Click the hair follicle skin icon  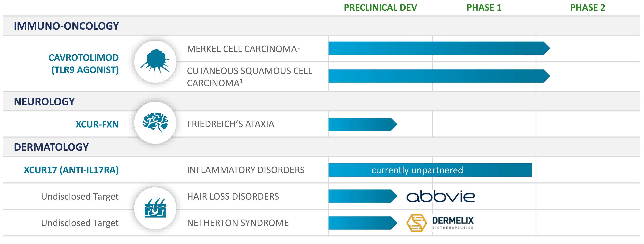(155, 208)
